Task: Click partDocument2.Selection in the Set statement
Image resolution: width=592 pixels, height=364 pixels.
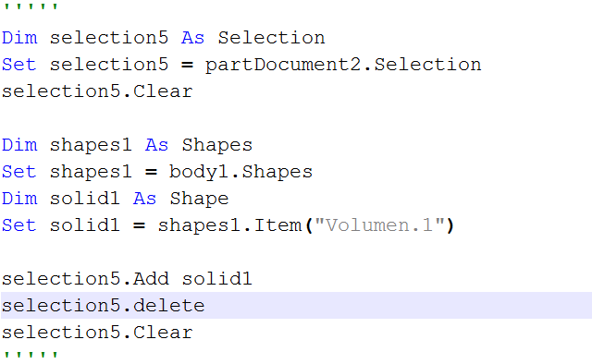Action: (x=343, y=65)
